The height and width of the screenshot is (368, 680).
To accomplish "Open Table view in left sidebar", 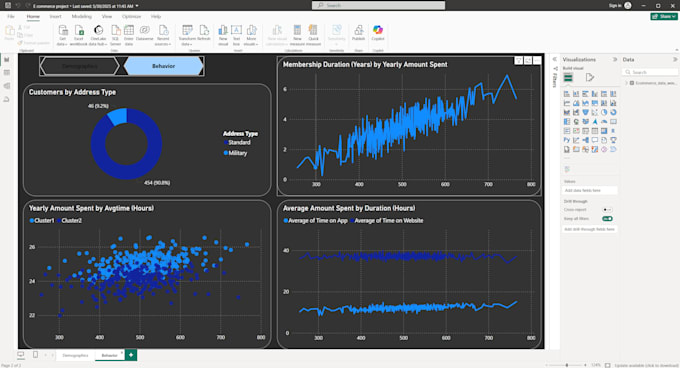I will [7, 73].
